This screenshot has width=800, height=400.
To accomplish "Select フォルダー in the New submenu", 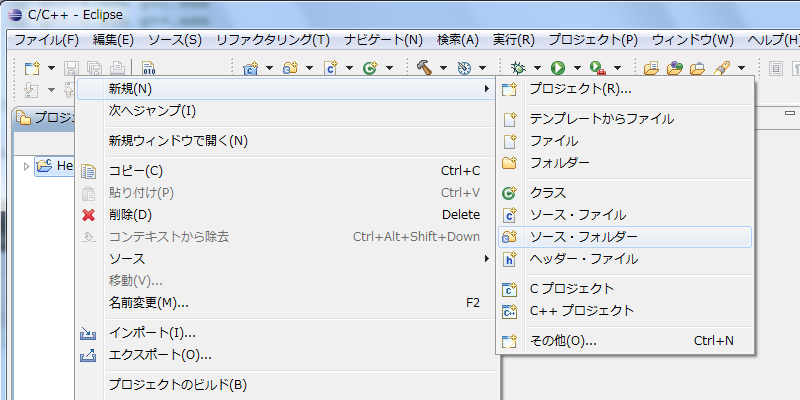I will click(x=624, y=163).
